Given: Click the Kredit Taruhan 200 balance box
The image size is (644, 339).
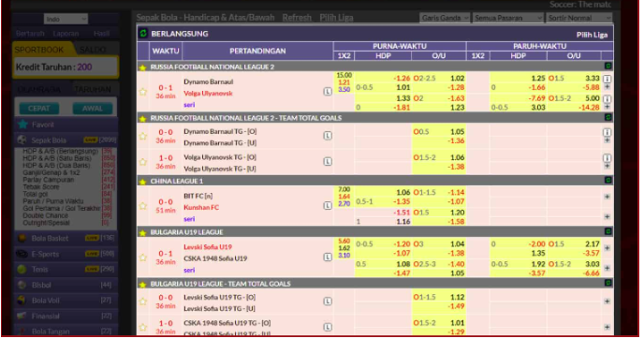Looking at the screenshot, I should click(66, 67).
